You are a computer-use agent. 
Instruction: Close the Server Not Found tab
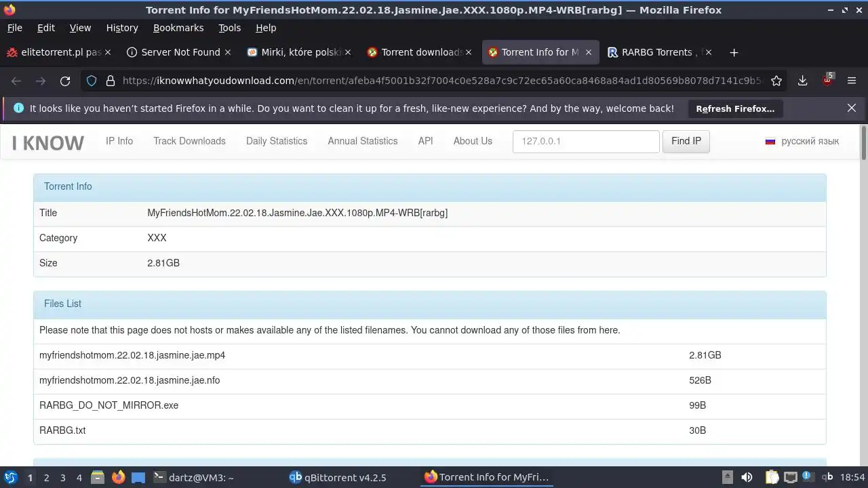228,52
